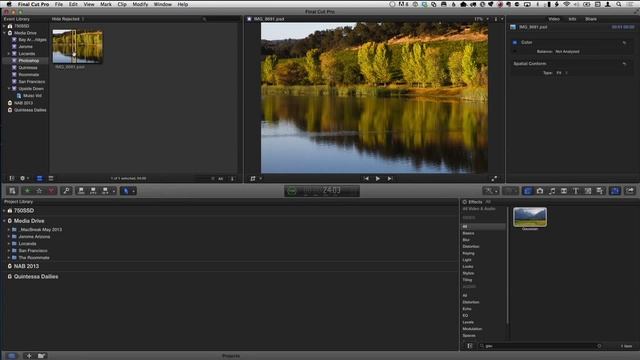Toggle the Color correction checkbox
Screen dimensions: 640x360
click(x=515, y=42)
